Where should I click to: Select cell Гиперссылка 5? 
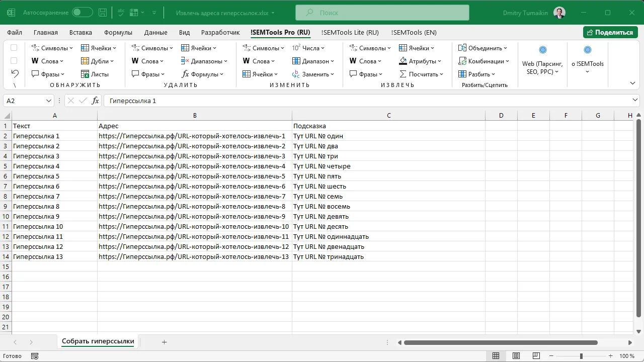pyautogui.click(x=55, y=176)
